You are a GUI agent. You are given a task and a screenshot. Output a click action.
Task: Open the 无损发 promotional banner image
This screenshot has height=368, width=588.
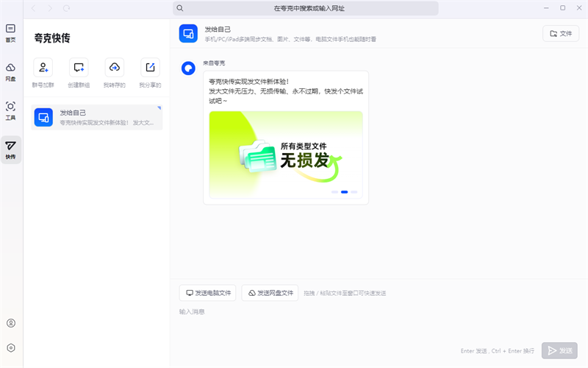tap(286, 155)
